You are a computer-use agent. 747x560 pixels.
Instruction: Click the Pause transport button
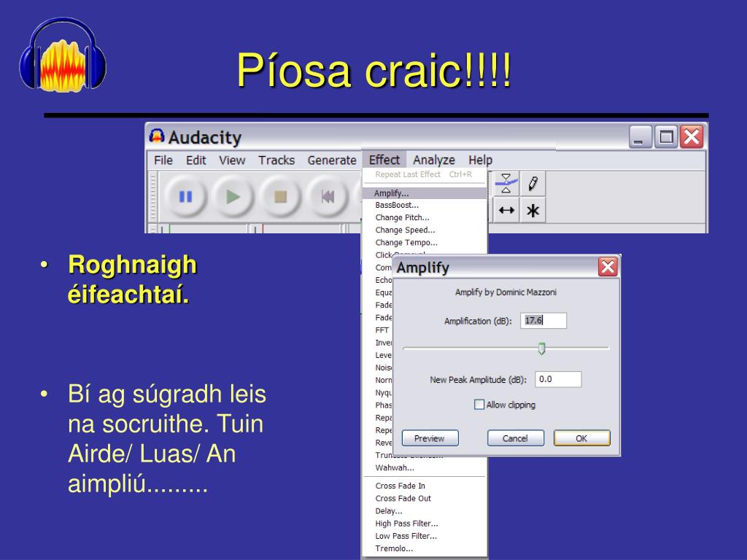point(185,197)
